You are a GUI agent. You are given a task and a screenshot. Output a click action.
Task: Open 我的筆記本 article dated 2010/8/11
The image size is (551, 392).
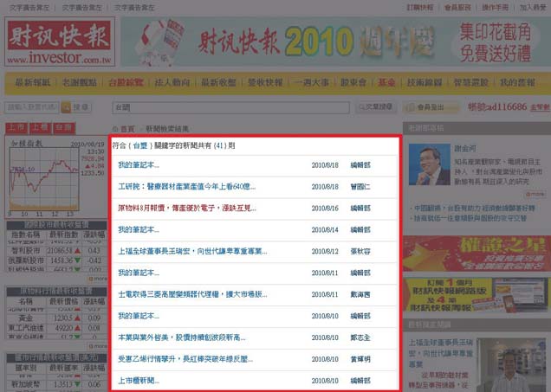(x=139, y=273)
